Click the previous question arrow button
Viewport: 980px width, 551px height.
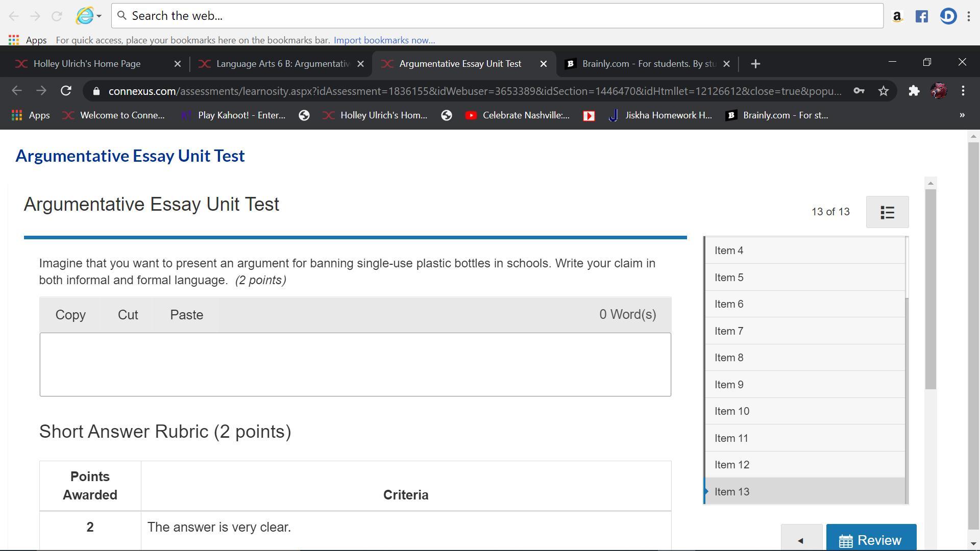[801, 540]
